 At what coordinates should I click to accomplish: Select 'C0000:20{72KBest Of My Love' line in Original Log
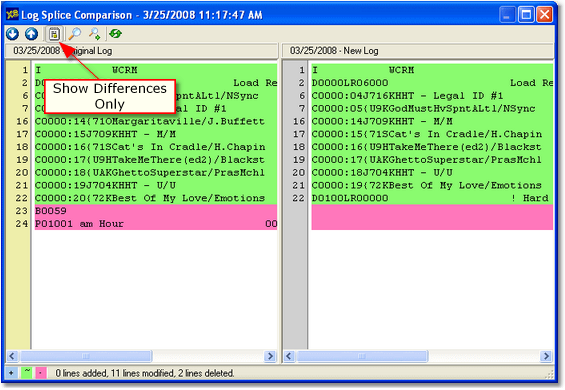pyautogui.click(x=156, y=198)
